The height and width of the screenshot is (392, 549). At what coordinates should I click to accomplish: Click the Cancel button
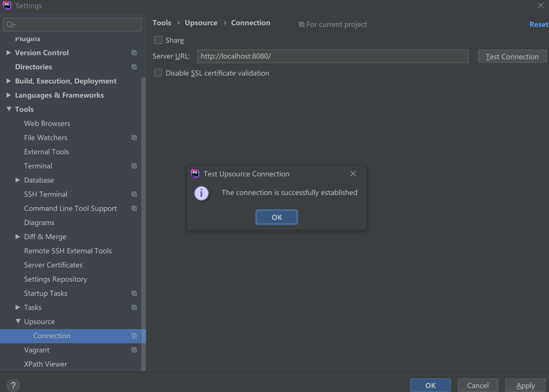(478, 385)
